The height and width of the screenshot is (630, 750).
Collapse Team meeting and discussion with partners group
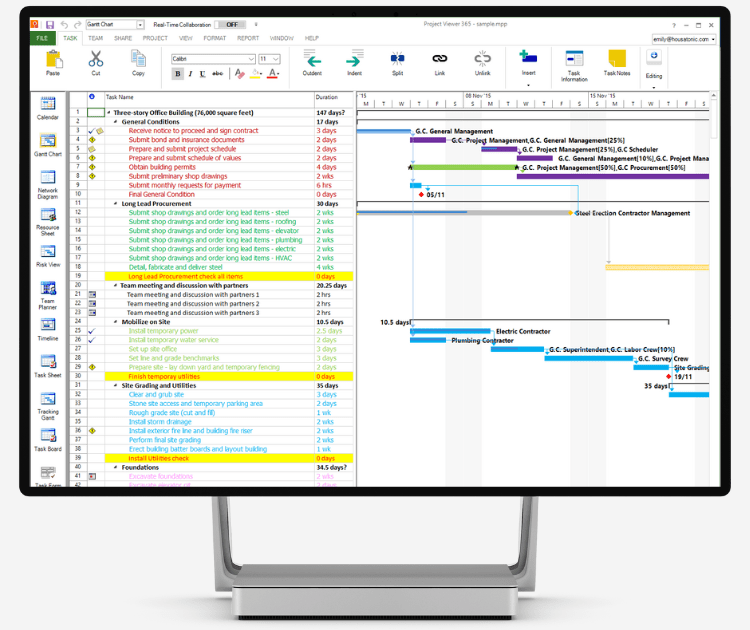tap(115, 286)
